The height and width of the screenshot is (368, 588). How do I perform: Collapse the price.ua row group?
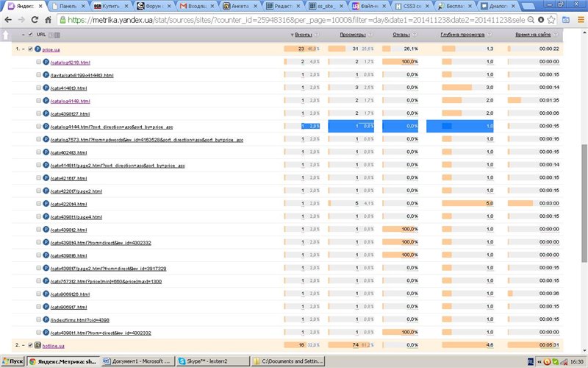(x=24, y=49)
